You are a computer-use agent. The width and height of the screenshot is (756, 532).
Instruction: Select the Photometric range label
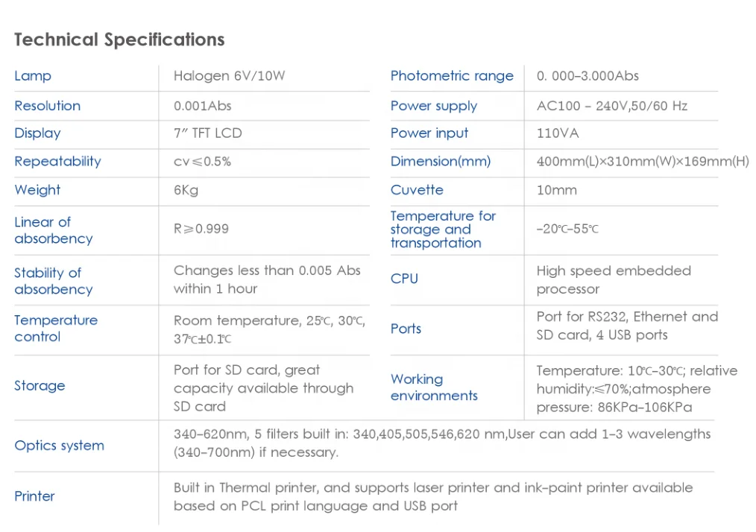point(452,76)
